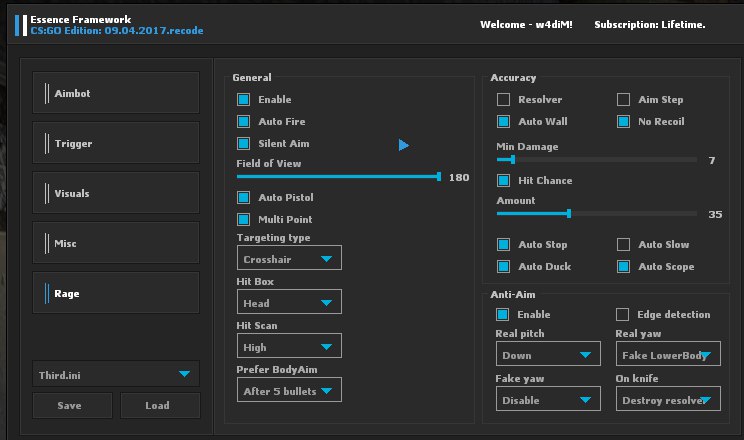Image resolution: width=744 pixels, height=440 pixels.
Task: Click the Min Damage slider handle
Action: (513, 159)
